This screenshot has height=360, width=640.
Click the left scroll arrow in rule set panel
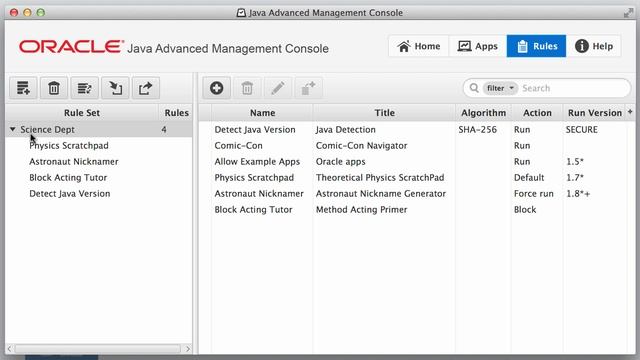9,349
